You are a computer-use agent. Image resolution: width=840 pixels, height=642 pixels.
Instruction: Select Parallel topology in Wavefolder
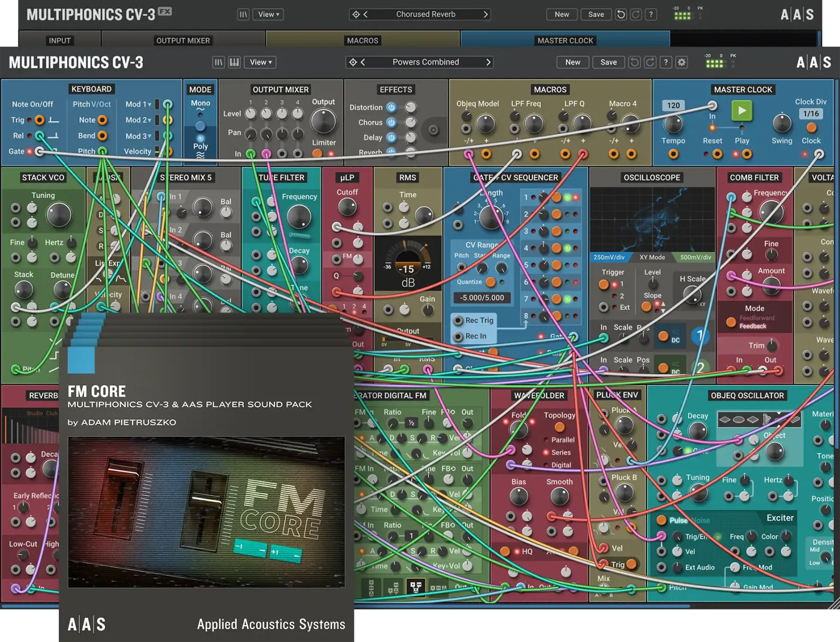coord(562,440)
